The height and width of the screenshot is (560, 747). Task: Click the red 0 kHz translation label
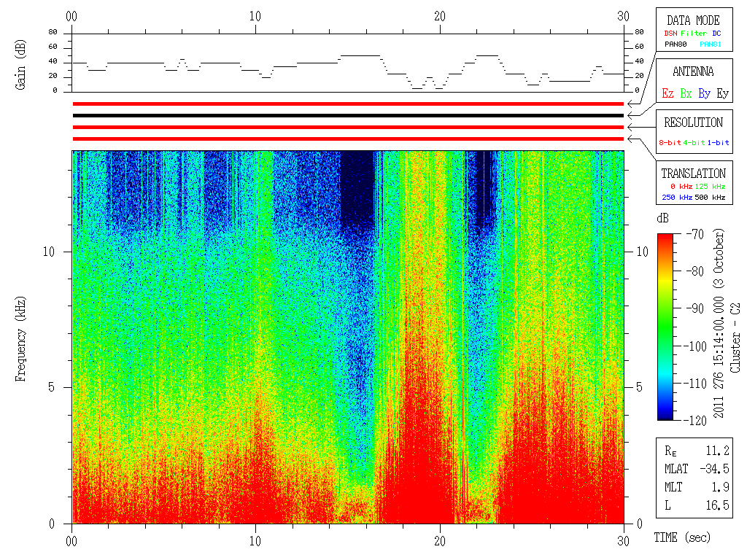tap(681, 186)
